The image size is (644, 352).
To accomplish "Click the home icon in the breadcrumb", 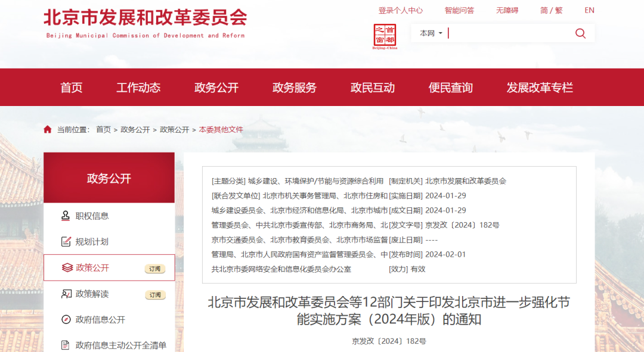I will 48,128.
